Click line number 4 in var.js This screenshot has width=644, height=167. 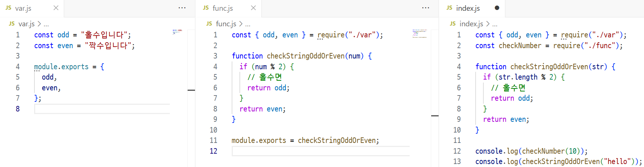(x=17, y=67)
